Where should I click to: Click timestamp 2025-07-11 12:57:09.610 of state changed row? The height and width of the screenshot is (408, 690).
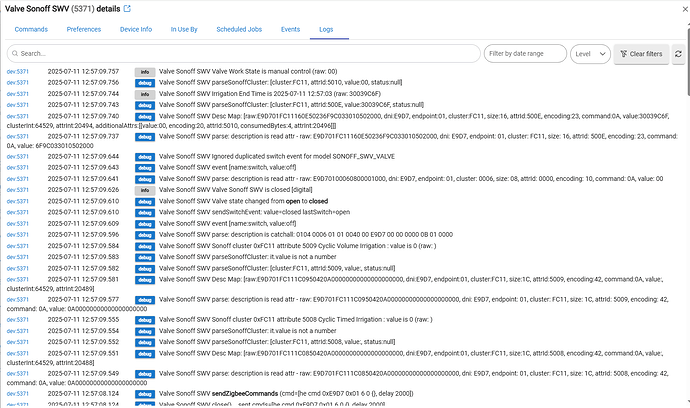tap(83, 201)
